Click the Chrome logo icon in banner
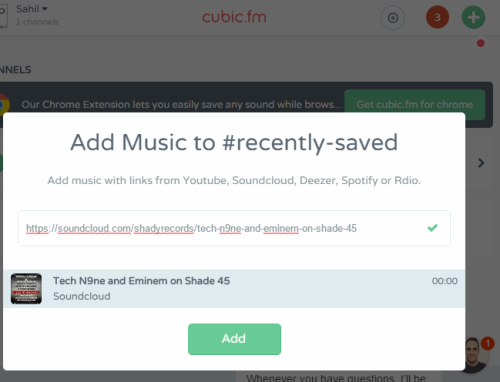This screenshot has height=382, width=500. click(4, 104)
